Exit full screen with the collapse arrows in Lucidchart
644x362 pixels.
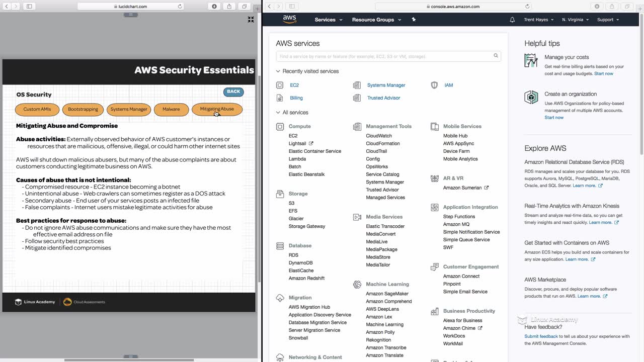pos(251,20)
